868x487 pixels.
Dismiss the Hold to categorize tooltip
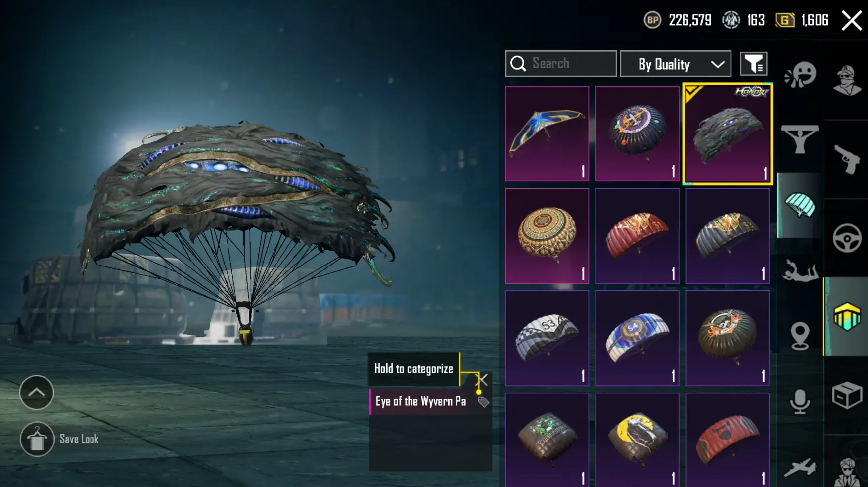tap(482, 380)
